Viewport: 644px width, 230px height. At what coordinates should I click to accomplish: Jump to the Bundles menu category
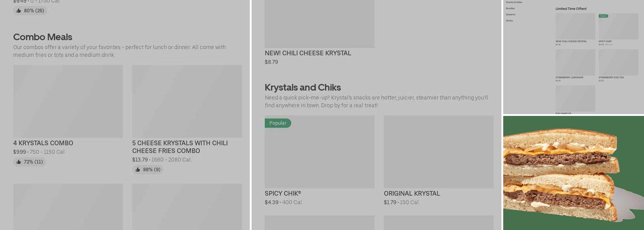click(510, 8)
